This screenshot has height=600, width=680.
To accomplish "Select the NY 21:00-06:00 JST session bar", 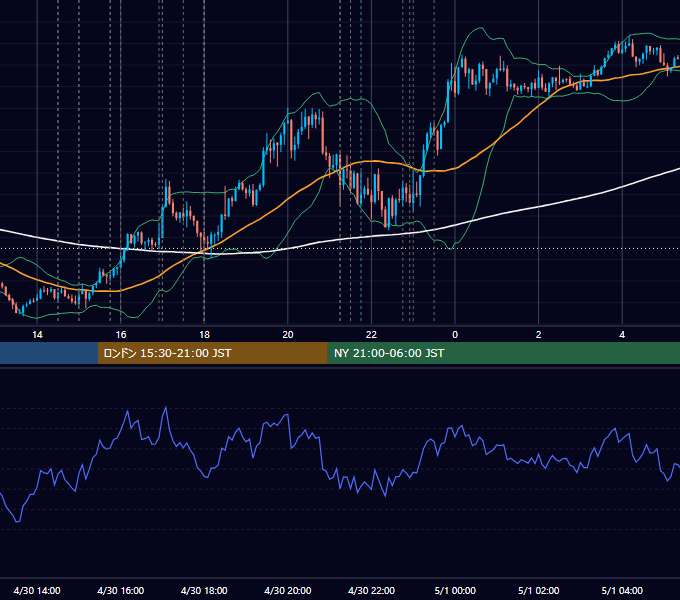I will (503, 353).
